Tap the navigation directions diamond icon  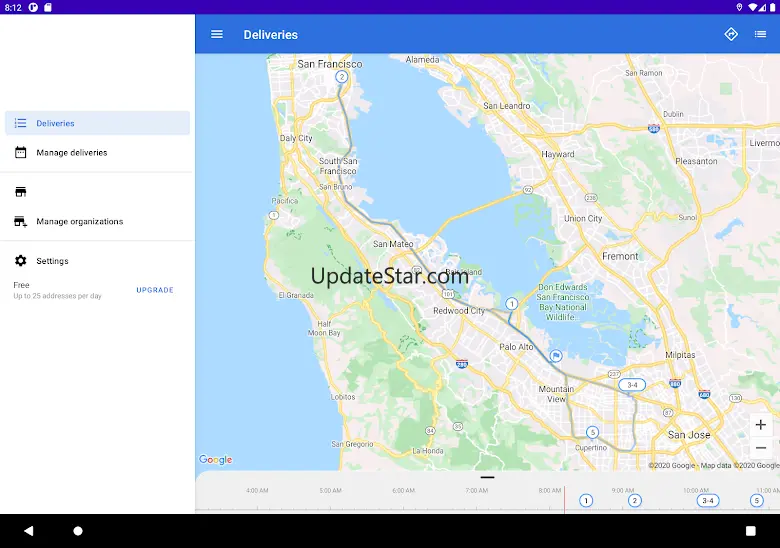(x=731, y=34)
